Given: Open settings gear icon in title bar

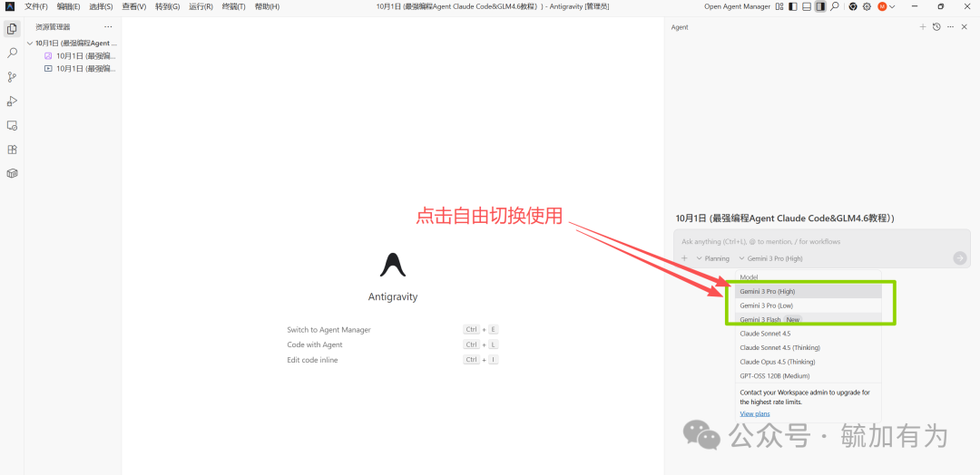Looking at the screenshot, I should [x=867, y=6].
